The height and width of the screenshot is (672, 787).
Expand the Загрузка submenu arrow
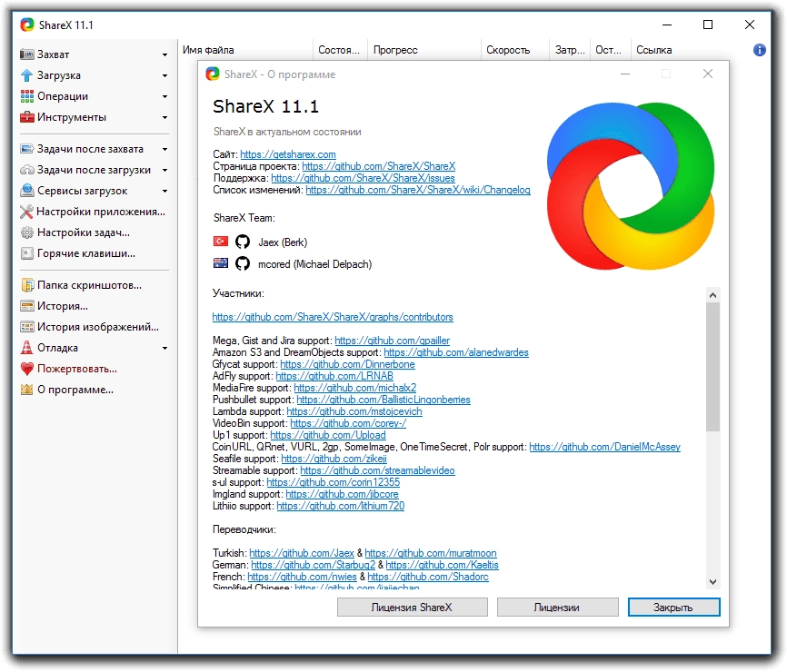pos(164,75)
